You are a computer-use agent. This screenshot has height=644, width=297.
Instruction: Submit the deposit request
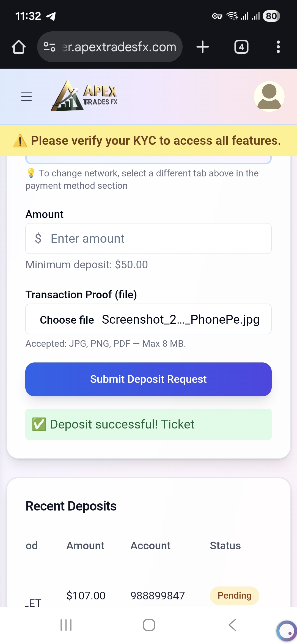coord(148,379)
